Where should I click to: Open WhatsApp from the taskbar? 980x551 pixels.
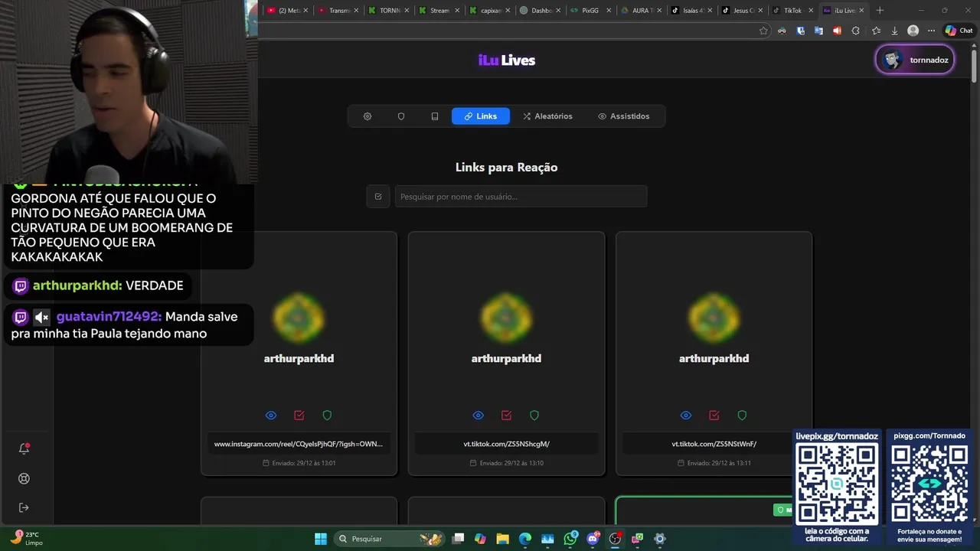click(x=570, y=539)
